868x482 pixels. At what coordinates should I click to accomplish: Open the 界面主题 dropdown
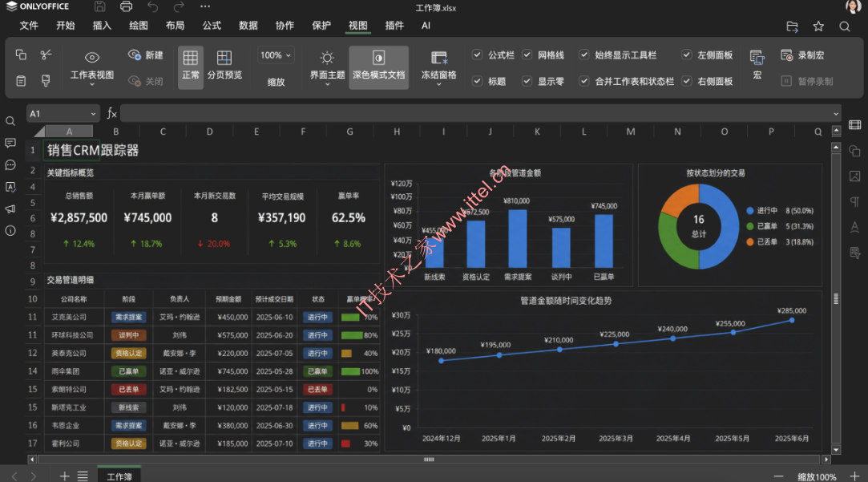pyautogui.click(x=327, y=67)
